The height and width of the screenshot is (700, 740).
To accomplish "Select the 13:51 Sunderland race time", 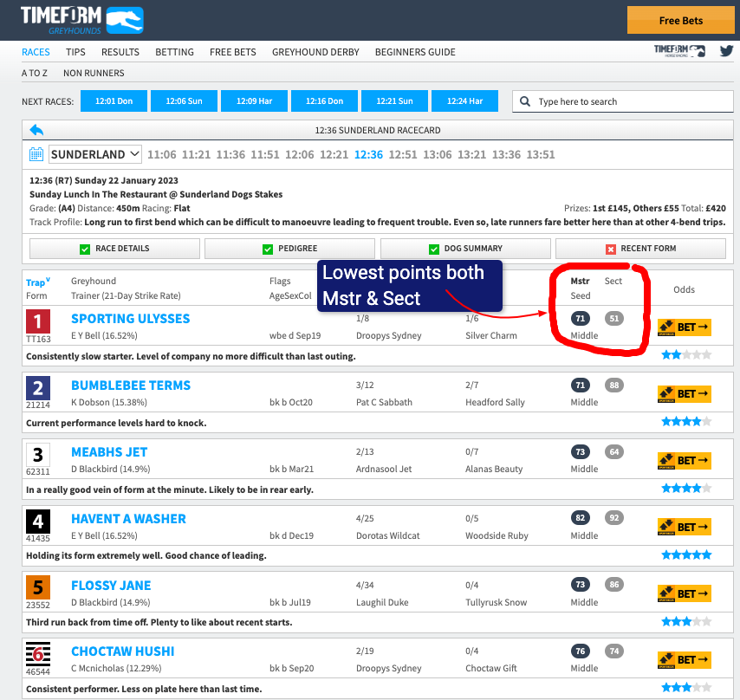I will point(541,155).
